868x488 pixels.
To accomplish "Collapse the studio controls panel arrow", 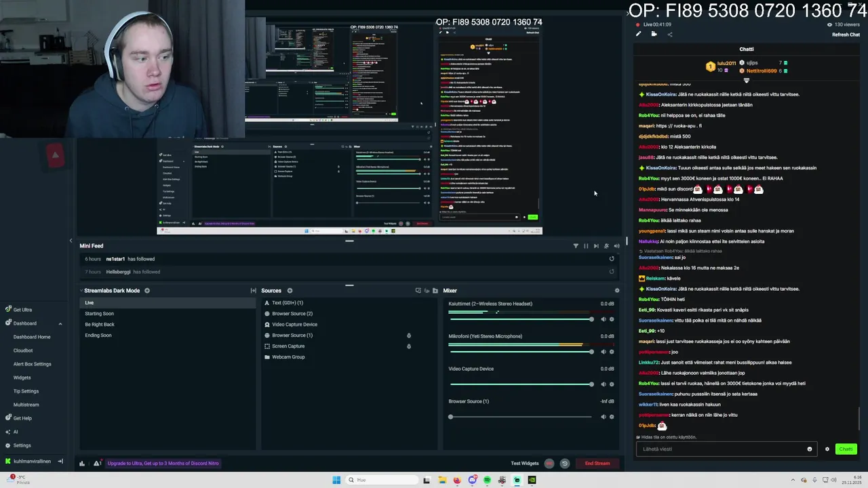I will (71, 241).
